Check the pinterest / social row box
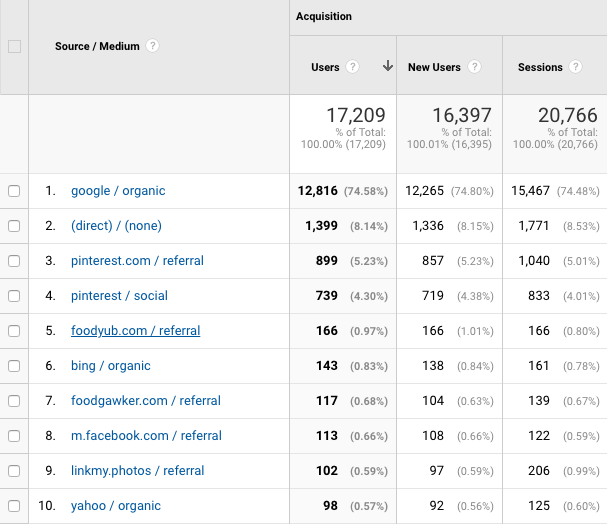 coord(14,296)
